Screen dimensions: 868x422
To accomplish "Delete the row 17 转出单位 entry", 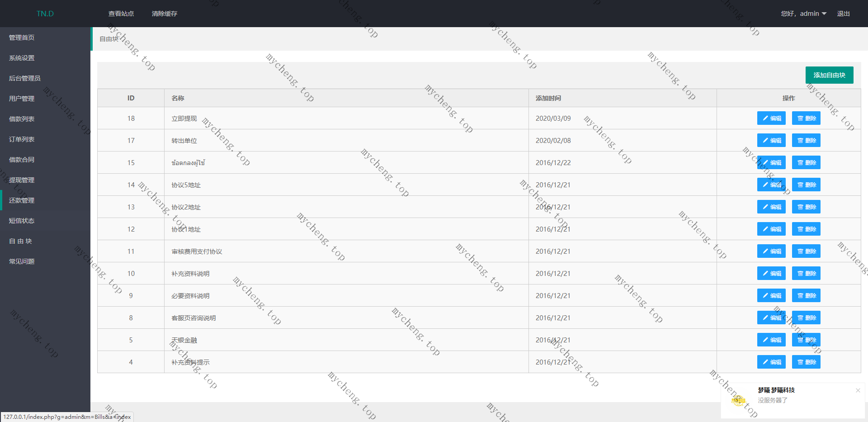I will (x=806, y=140).
